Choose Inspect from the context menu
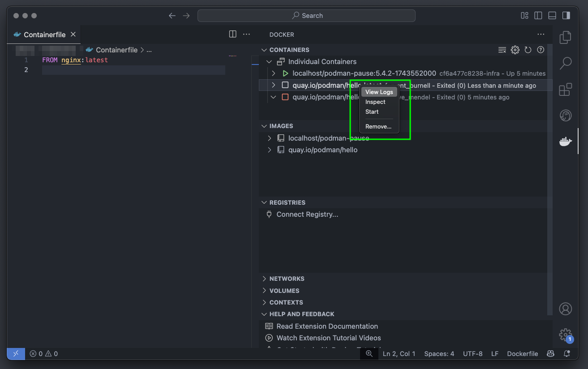Image resolution: width=588 pixels, height=369 pixels. [x=375, y=102]
